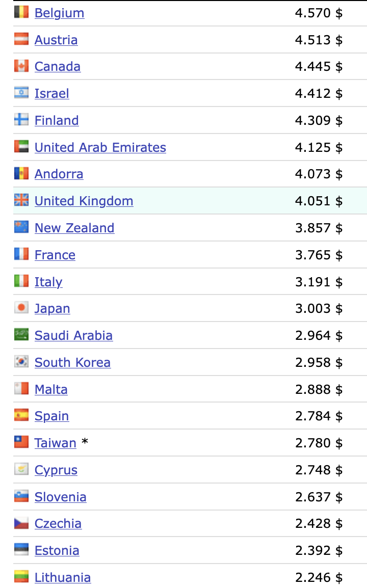Open the Taiwan country link
367x588 pixels.
tap(55, 443)
